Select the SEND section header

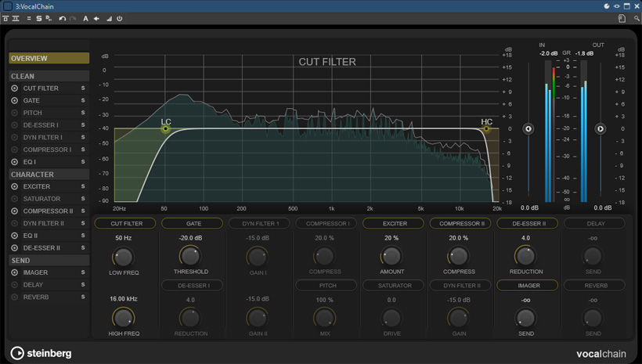49,261
